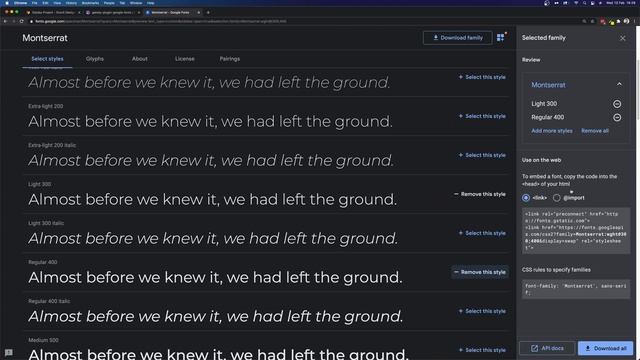Click the Download all button
The width and height of the screenshot is (640, 360).
606,348
